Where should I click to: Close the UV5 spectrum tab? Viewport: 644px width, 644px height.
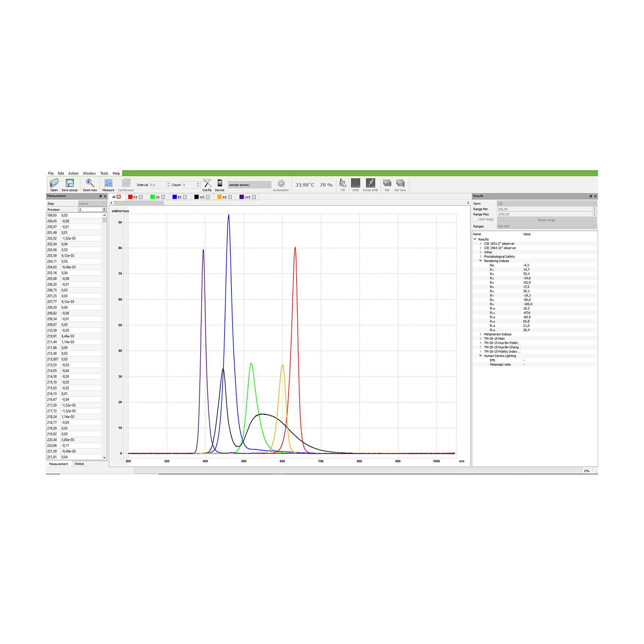coord(254,197)
